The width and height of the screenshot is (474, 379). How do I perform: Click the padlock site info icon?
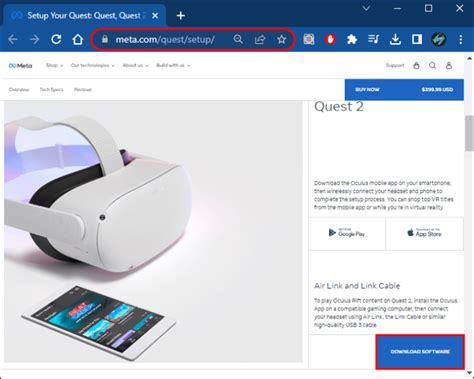pyautogui.click(x=105, y=39)
